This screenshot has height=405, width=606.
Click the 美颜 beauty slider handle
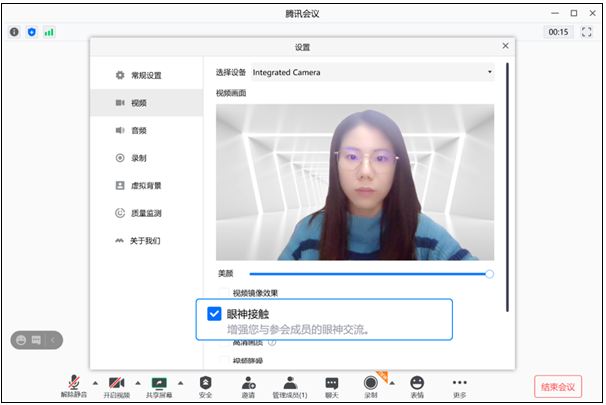[x=489, y=274]
